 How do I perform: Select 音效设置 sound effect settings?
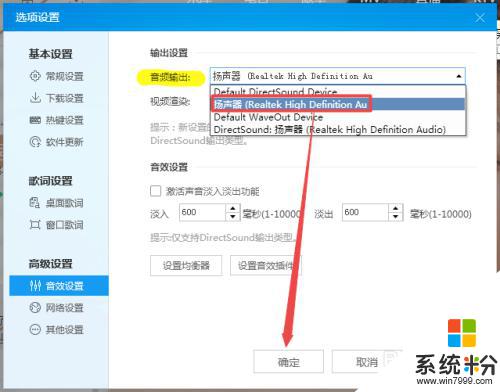click(x=59, y=286)
